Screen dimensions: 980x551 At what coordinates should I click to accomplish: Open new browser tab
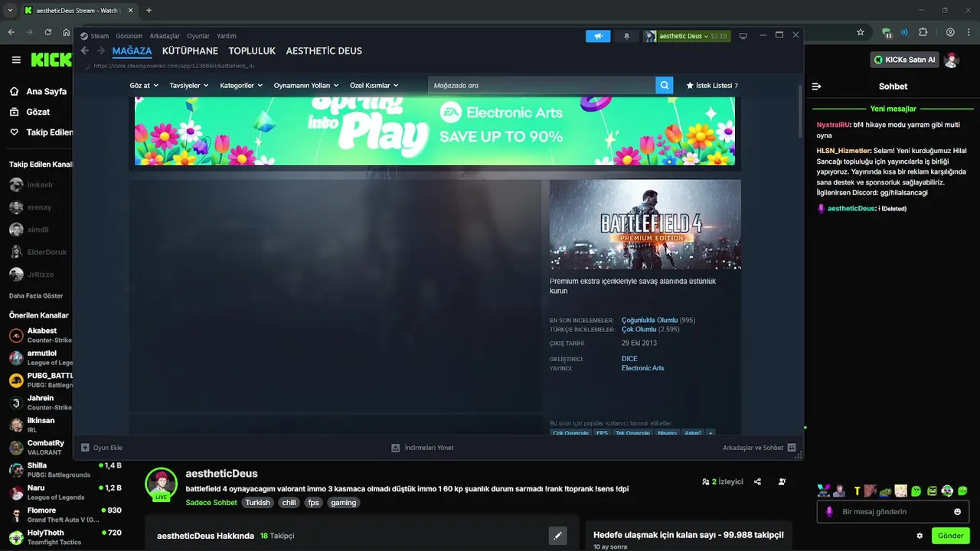(149, 11)
